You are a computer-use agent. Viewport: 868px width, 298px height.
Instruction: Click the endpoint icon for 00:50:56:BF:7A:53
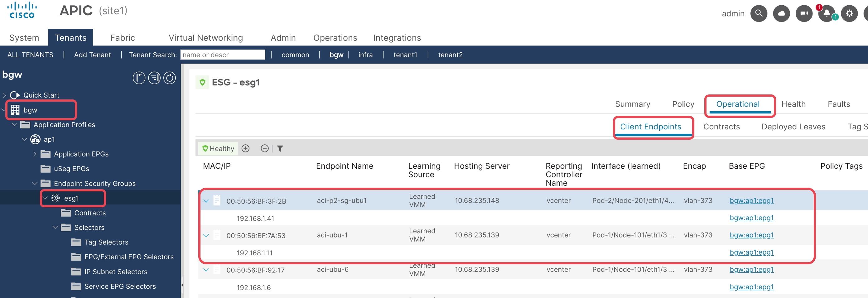[217, 235]
